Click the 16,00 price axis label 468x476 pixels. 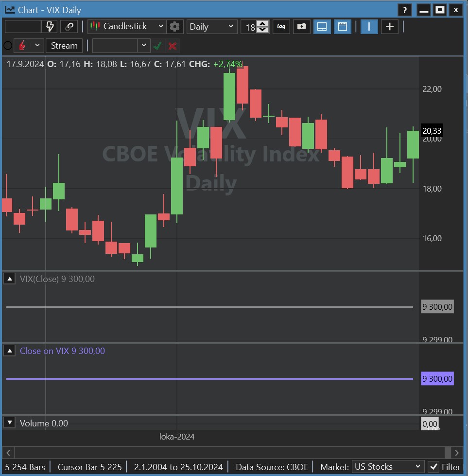click(432, 238)
